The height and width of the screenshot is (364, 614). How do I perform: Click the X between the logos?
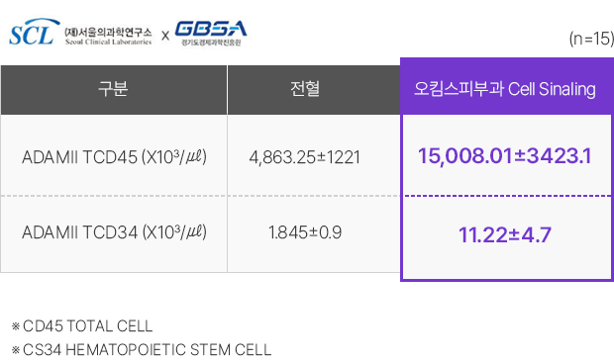coord(165,36)
